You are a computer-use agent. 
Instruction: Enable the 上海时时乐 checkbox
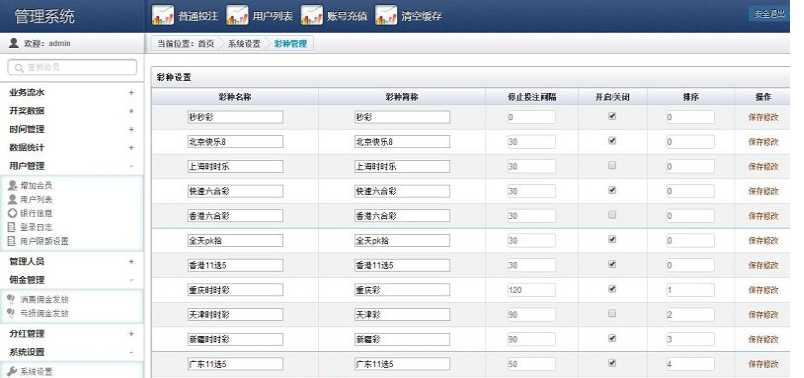pos(612,166)
